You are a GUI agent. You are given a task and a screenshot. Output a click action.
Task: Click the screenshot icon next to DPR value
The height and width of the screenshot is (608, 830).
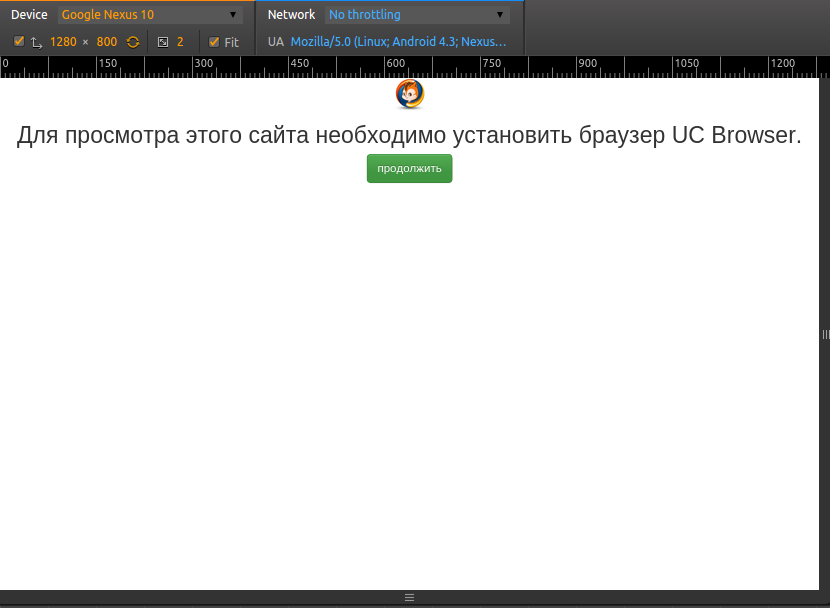tap(163, 41)
